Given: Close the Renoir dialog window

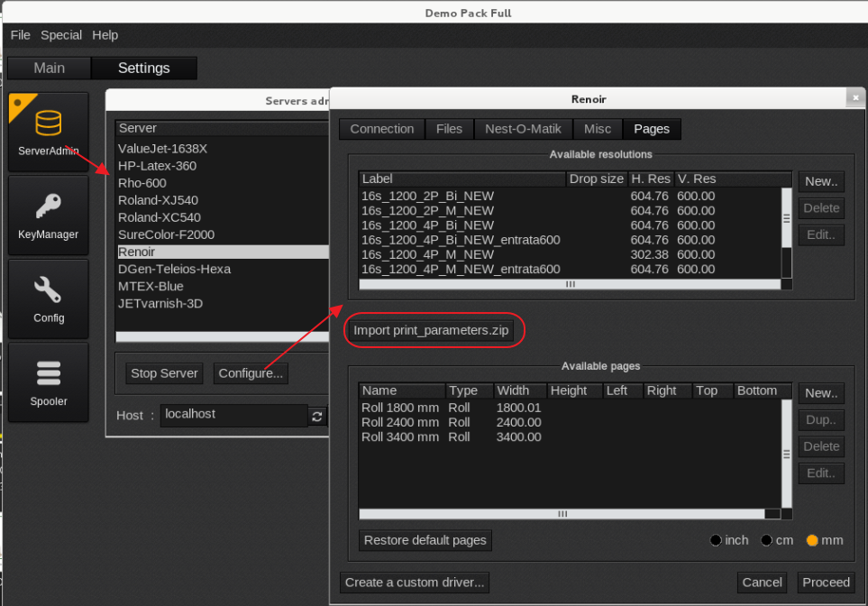Looking at the screenshot, I should coord(854,98).
